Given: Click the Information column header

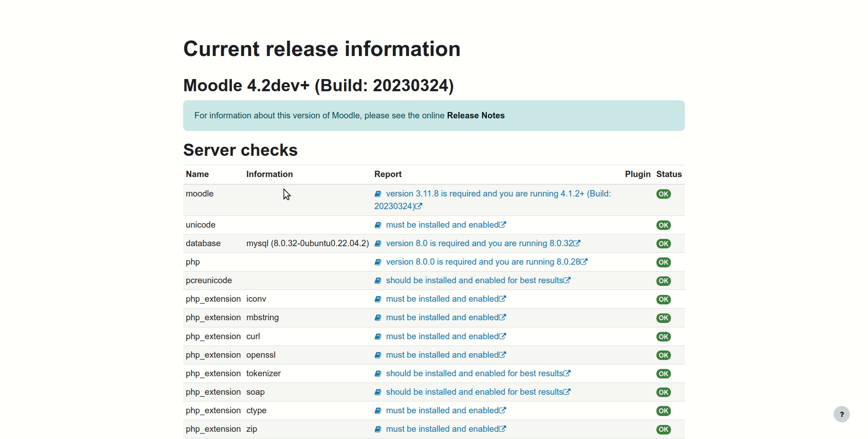Looking at the screenshot, I should [269, 174].
